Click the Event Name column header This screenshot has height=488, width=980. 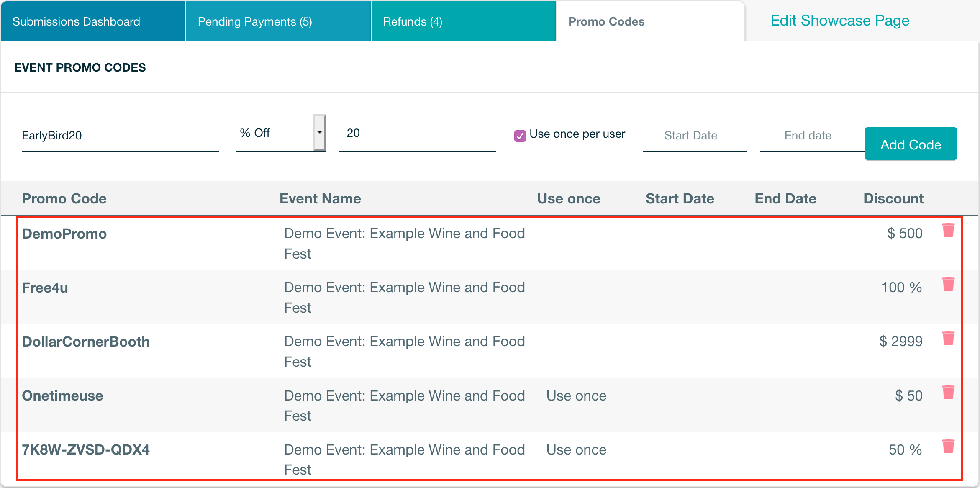click(x=320, y=198)
